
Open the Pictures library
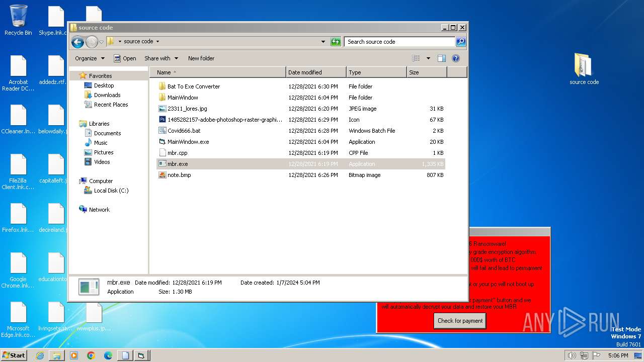coord(104,152)
